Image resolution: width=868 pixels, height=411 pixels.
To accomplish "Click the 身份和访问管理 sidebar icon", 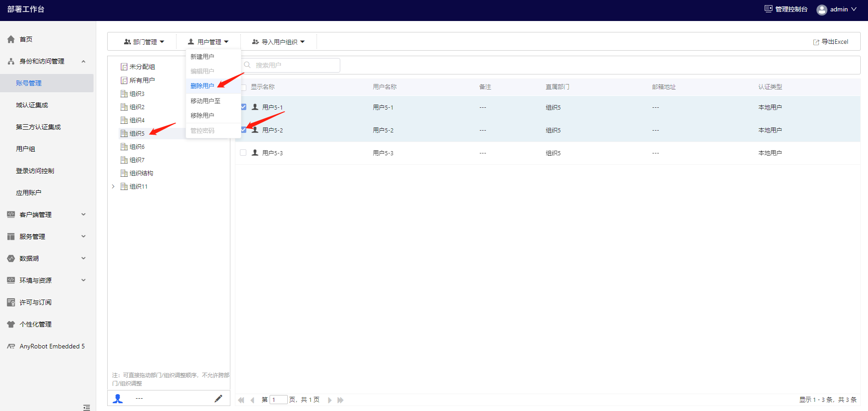I will click(x=11, y=61).
